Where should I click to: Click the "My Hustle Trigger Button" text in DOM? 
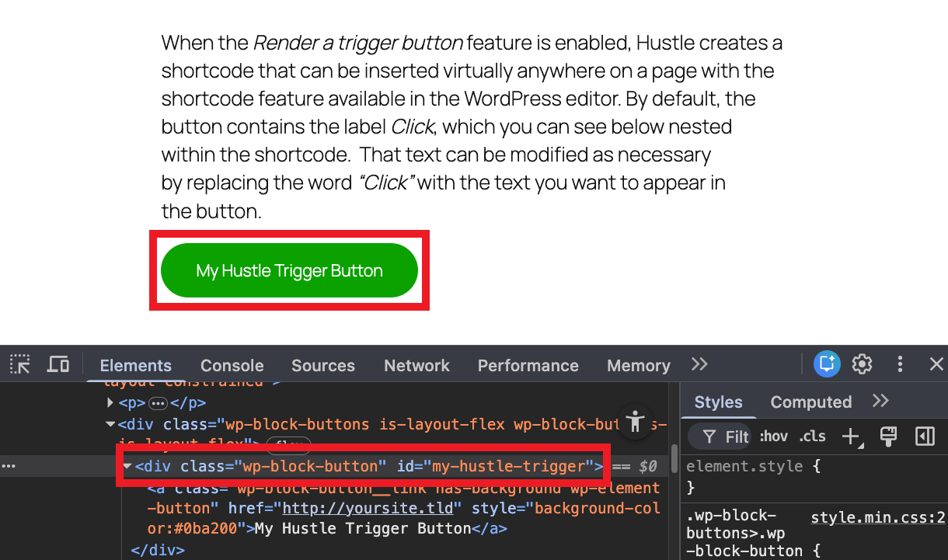pos(363,529)
